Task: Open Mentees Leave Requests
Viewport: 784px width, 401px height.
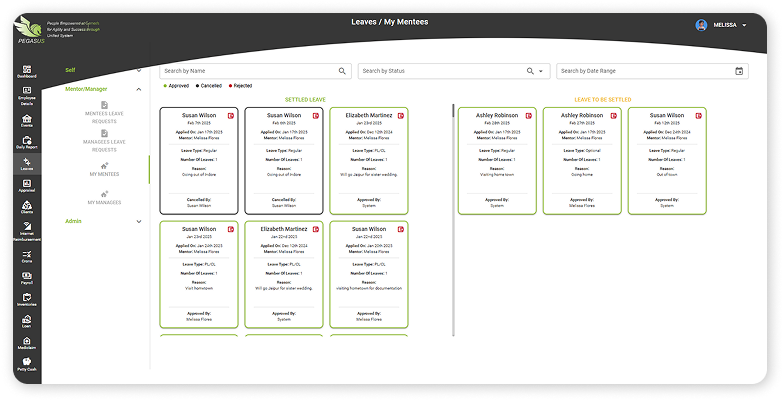Action: pos(104,113)
